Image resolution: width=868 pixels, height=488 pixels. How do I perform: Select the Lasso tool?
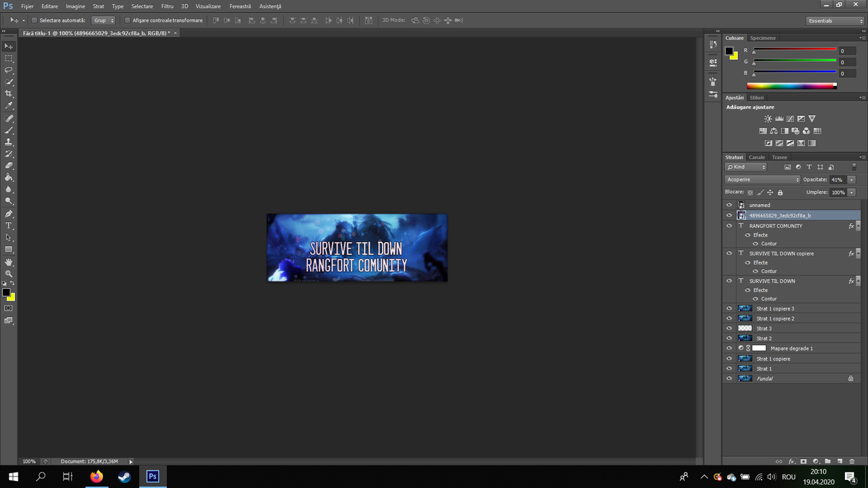[x=9, y=70]
